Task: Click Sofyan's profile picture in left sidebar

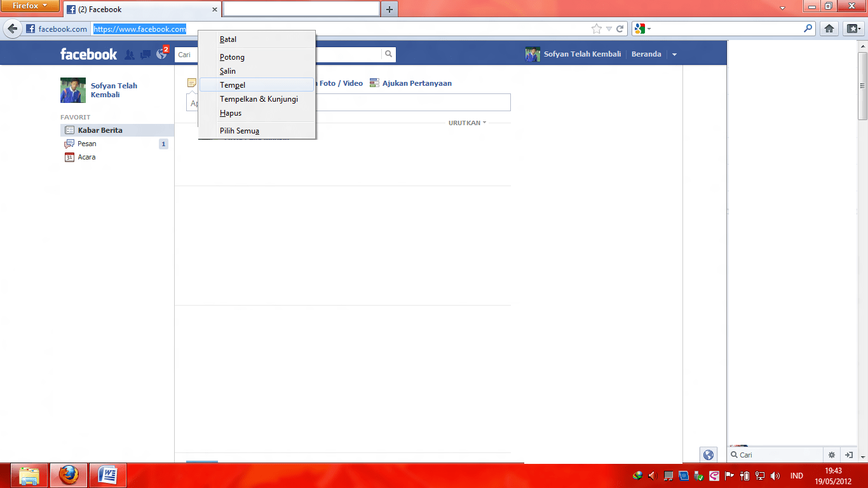Action: (x=73, y=90)
